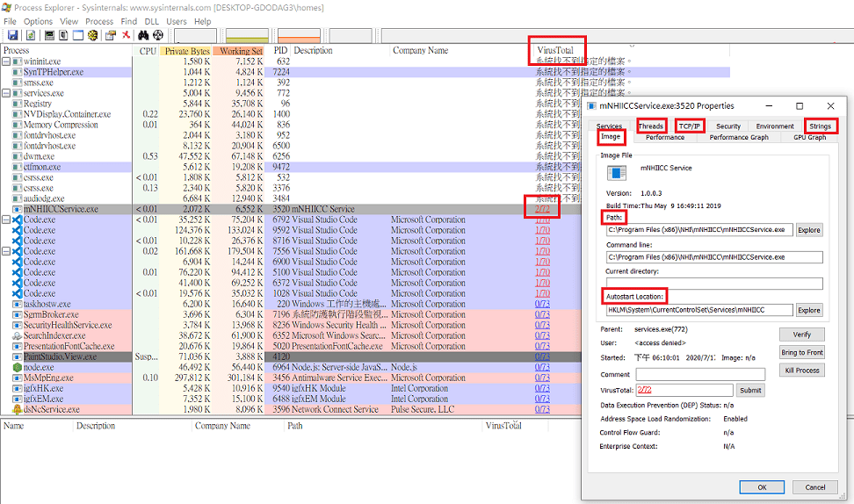Image resolution: width=854 pixels, height=504 pixels.
Task: Click the Properties toolbar icon
Action: 111,35
